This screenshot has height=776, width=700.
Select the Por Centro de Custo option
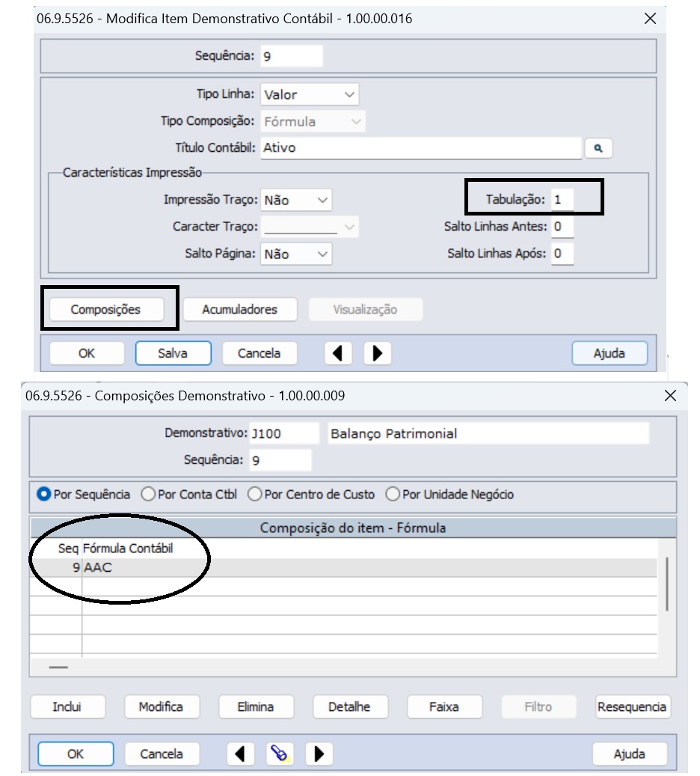[310, 495]
